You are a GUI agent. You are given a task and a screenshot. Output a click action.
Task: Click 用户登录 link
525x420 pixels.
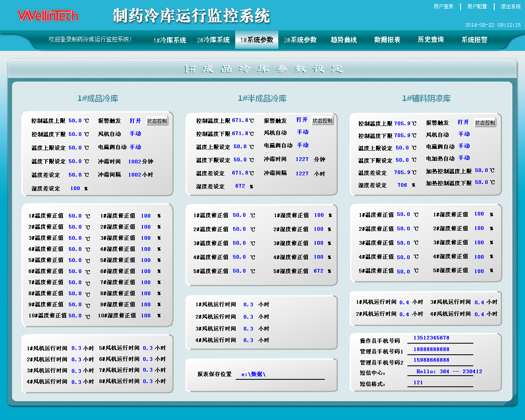click(x=444, y=7)
